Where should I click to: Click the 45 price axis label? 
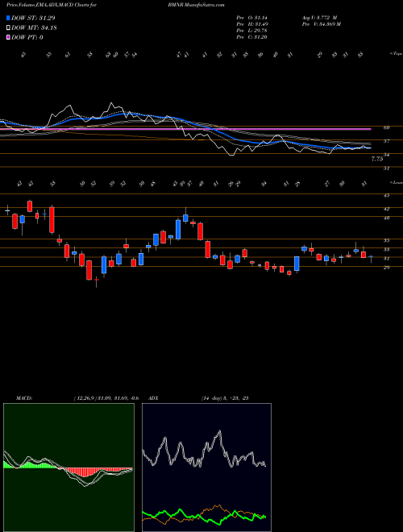point(386,195)
